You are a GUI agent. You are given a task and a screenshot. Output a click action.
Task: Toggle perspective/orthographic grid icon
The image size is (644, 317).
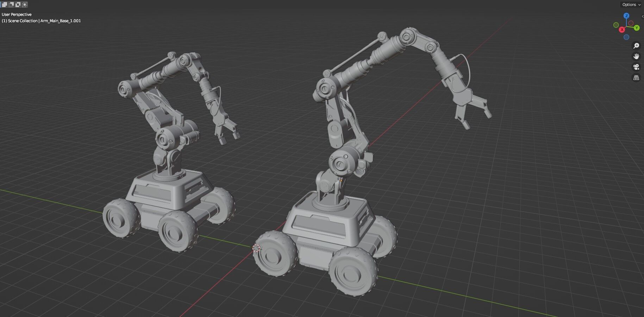coord(636,77)
